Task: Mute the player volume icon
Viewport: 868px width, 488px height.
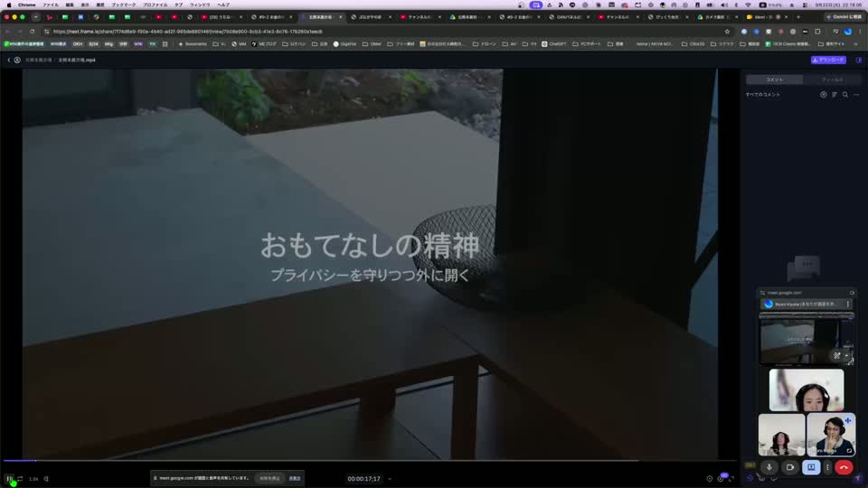Action: tap(46, 479)
